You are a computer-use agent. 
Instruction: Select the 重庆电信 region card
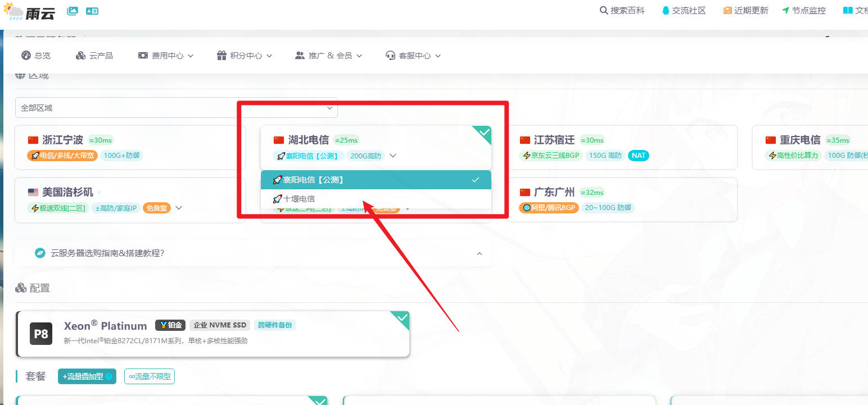click(810, 147)
